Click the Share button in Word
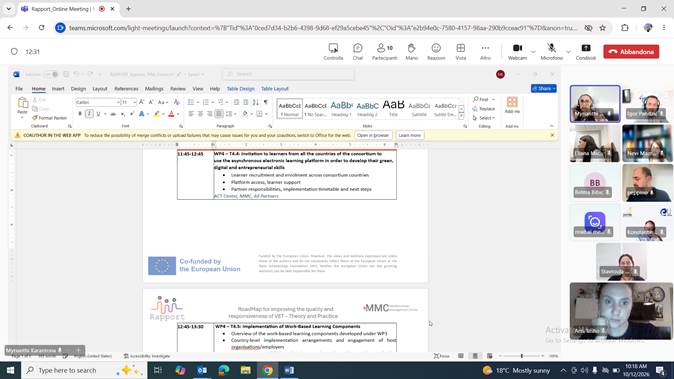 (544, 89)
